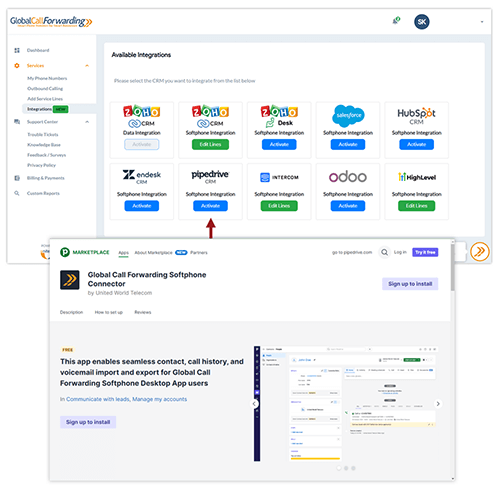Screen dimensions: 500x488
Task: Open the account dropdown arrow in header
Action: [x=482, y=22]
